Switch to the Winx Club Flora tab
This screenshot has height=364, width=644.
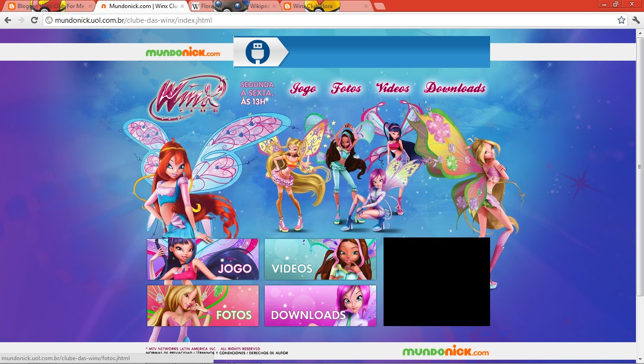326,7
